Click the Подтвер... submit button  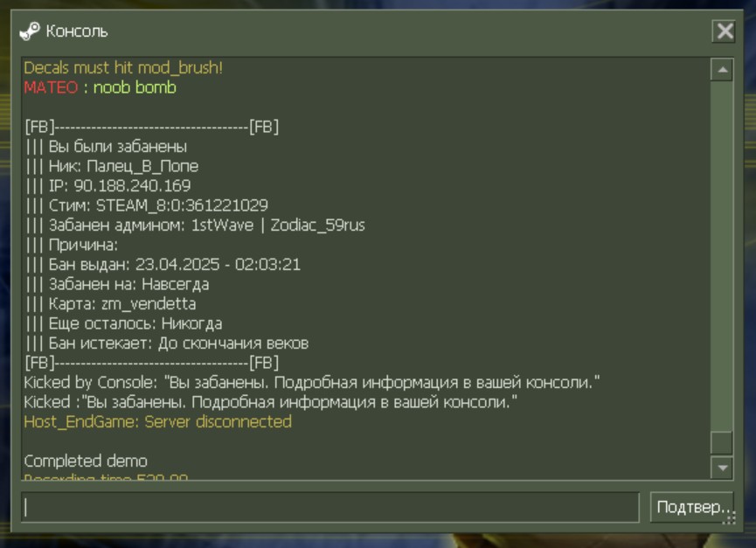(x=692, y=507)
